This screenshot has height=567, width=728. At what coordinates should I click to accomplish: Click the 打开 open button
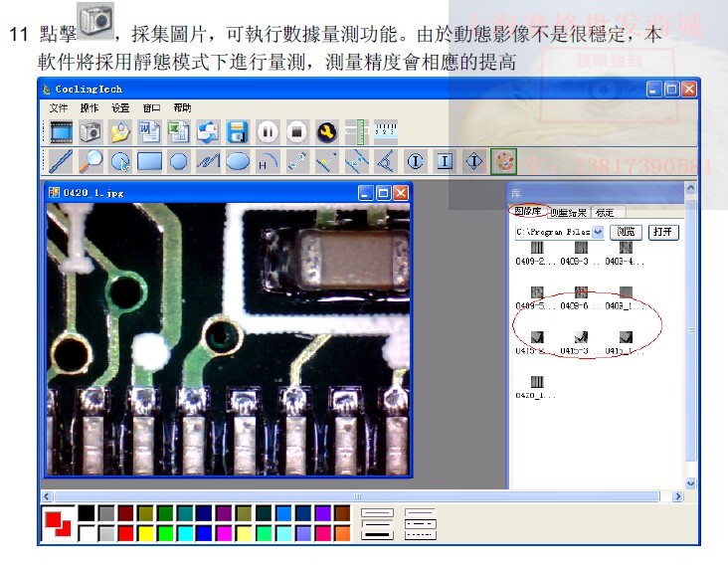(662, 232)
